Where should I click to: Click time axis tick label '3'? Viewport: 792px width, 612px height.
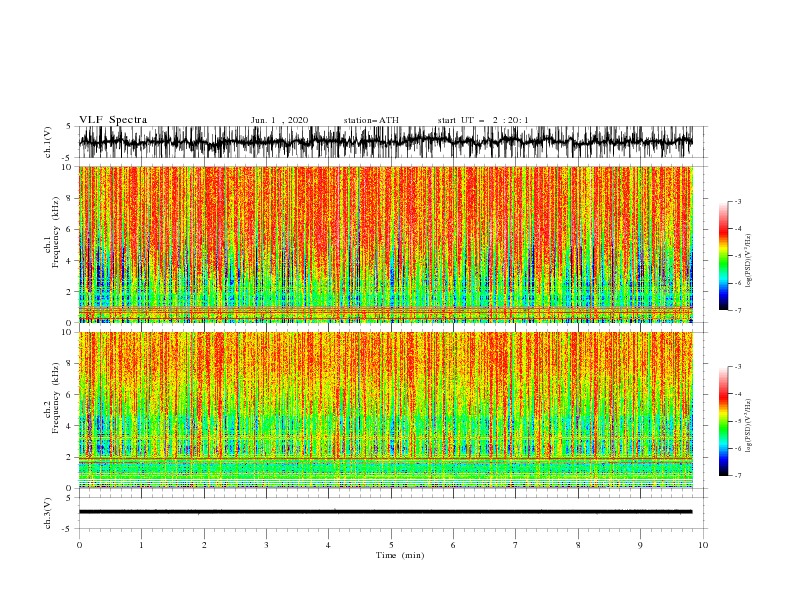pos(266,545)
